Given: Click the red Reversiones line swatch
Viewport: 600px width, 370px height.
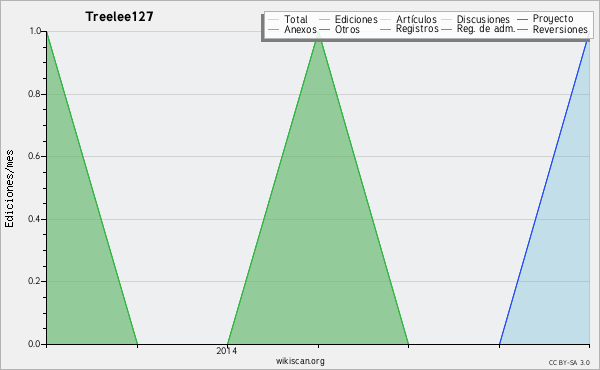Looking at the screenshot, I should pos(522,30).
